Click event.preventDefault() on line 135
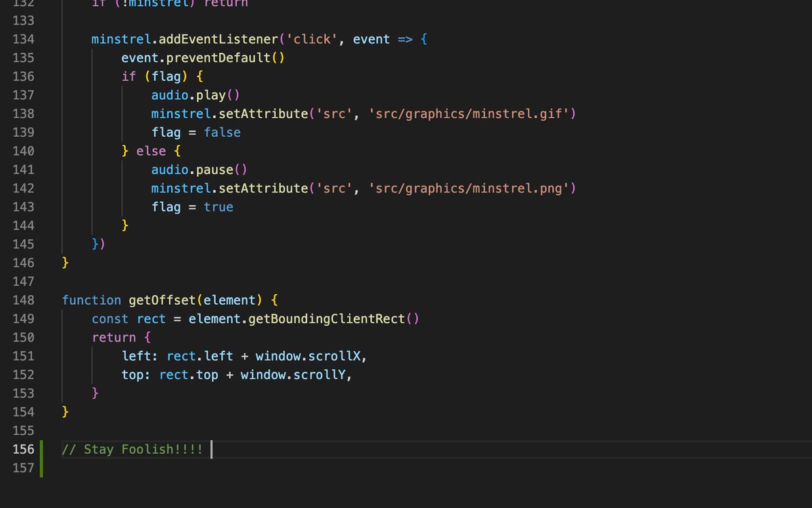Screen dimensions: 812x508 (x=203, y=58)
